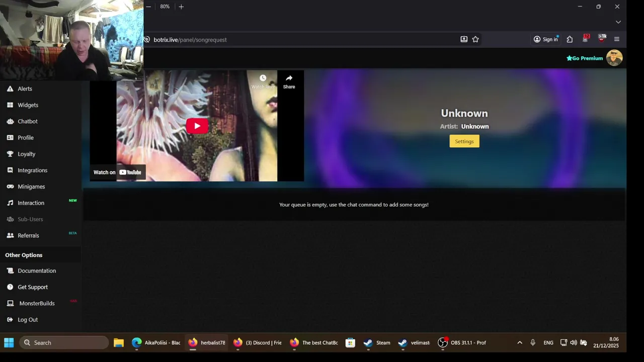Viewport: 644px width, 362px height.
Task: Switch to Edge AikaPoliisi taskbar window
Action: [156, 342]
